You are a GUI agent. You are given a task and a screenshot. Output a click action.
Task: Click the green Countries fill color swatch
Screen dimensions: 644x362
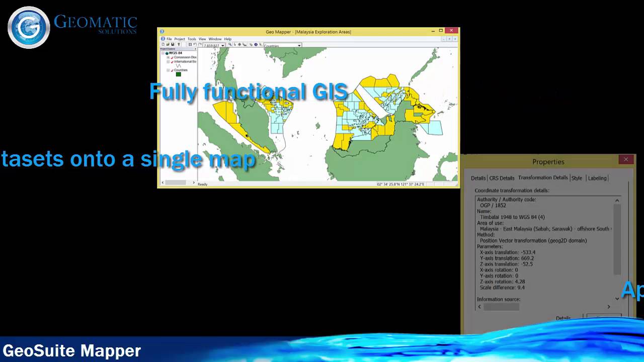pyautogui.click(x=179, y=74)
